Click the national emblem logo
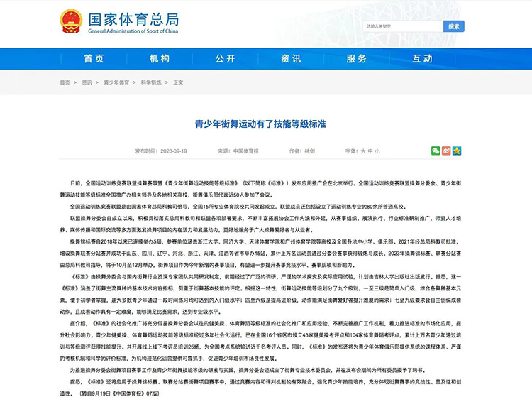This screenshot has height=414, width=532. coord(71,23)
